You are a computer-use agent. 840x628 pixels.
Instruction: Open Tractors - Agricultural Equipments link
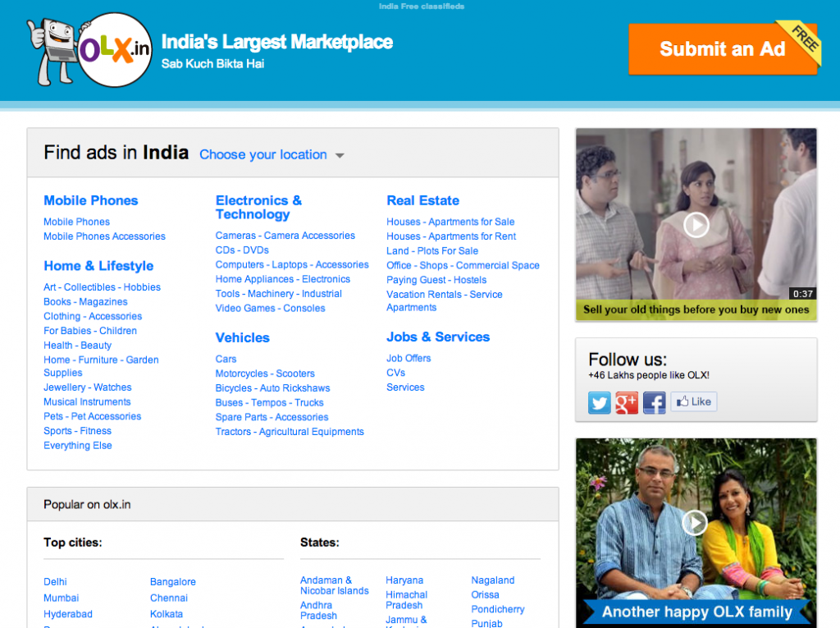coord(290,432)
